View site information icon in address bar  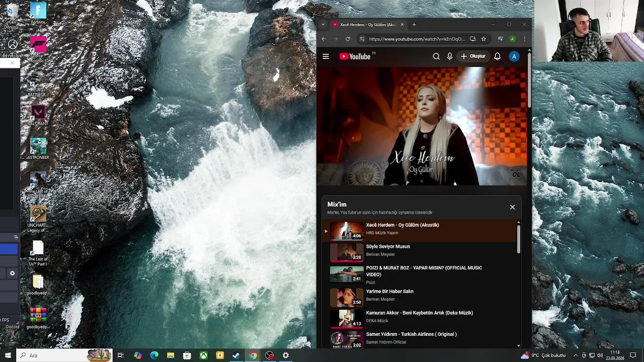(362, 39)
